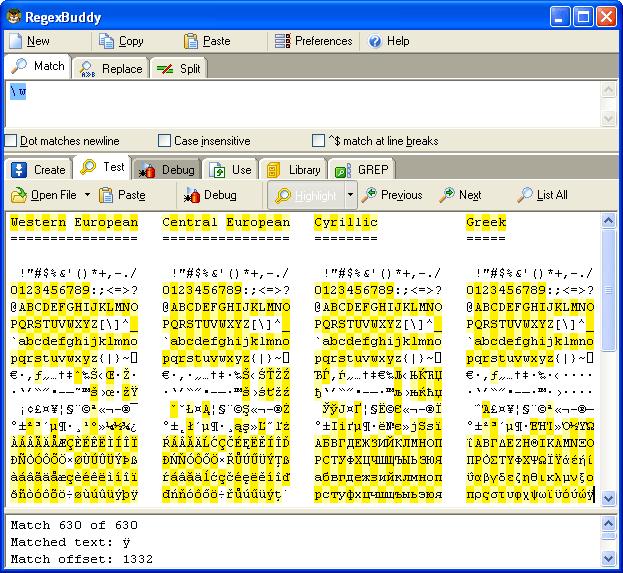Click the Next button label

(470, 195)
